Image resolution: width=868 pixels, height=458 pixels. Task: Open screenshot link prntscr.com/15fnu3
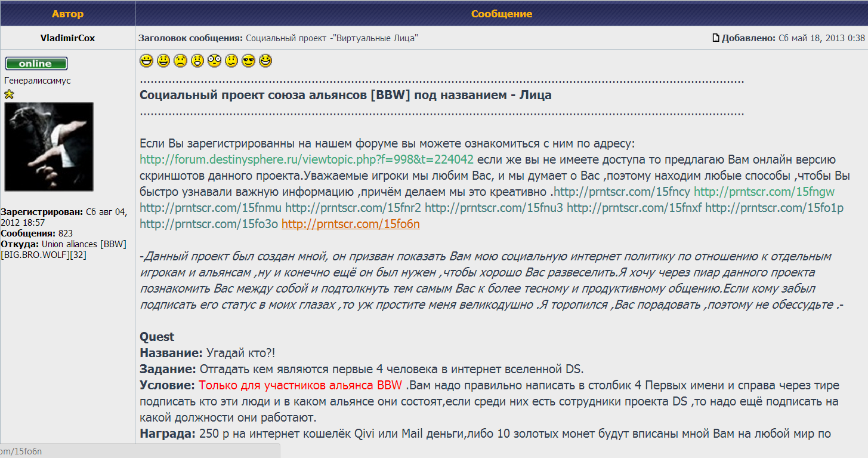[x=494, y=208]
